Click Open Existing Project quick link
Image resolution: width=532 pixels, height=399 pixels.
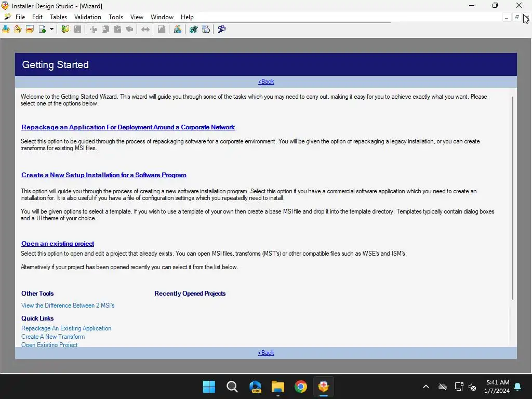pos(49,345)
